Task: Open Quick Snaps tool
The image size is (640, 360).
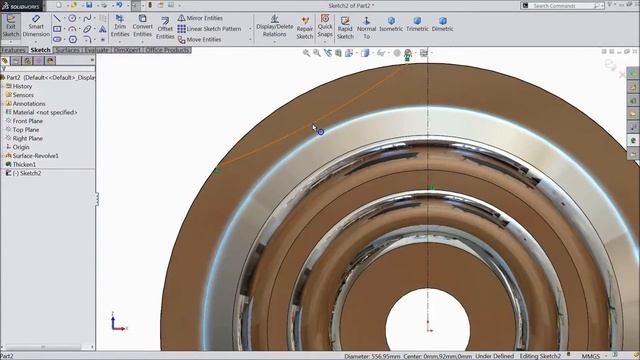Action: pos(325,26)
